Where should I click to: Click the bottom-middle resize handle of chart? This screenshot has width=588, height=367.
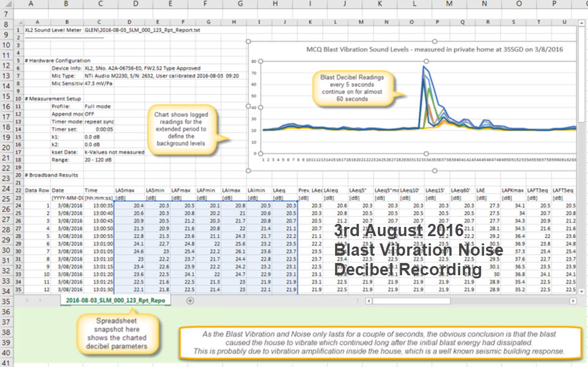(435, 171)
